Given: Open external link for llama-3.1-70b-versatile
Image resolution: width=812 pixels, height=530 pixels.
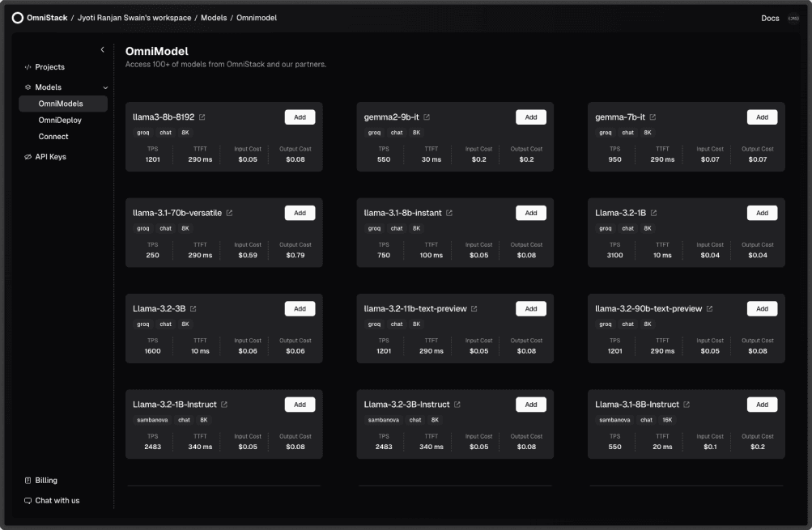Looking at the screenshot, I should [229, 213].
